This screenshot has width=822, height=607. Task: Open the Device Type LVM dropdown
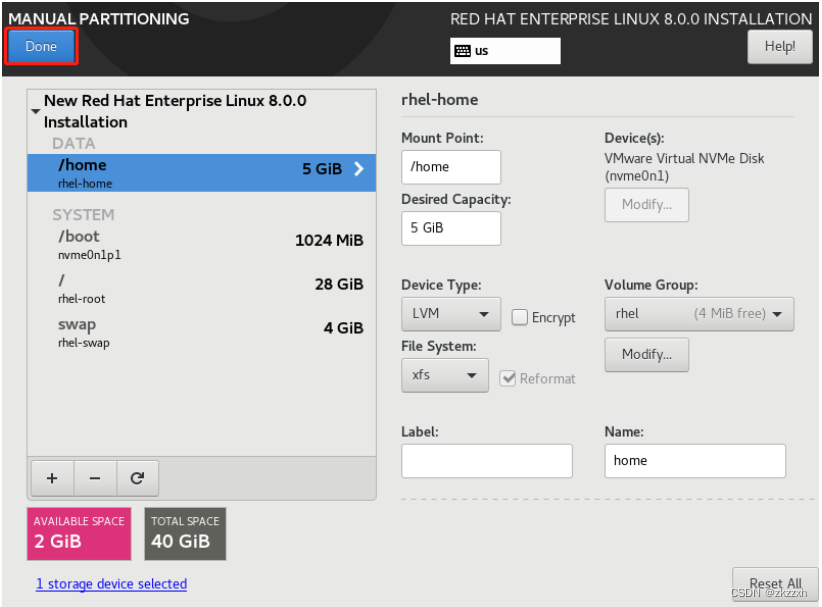[x=451, y=314]
